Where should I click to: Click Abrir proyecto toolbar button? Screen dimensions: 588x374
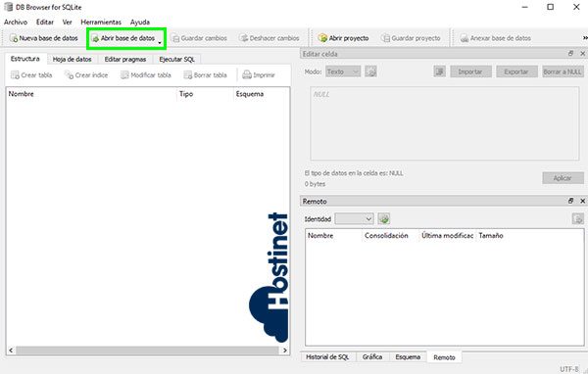(343, 38)
